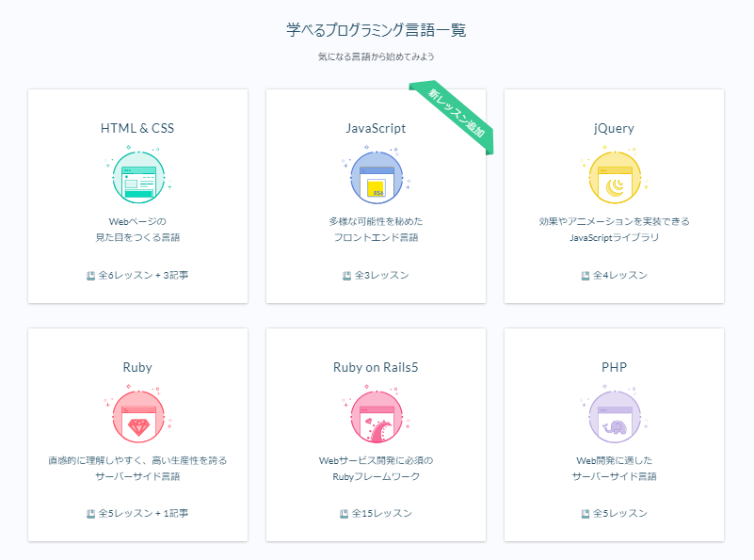The width and height of the screenshot is (754, 560).
Task: Click サーバーサイド言語 text in the Ruby card
Action: 137,476
